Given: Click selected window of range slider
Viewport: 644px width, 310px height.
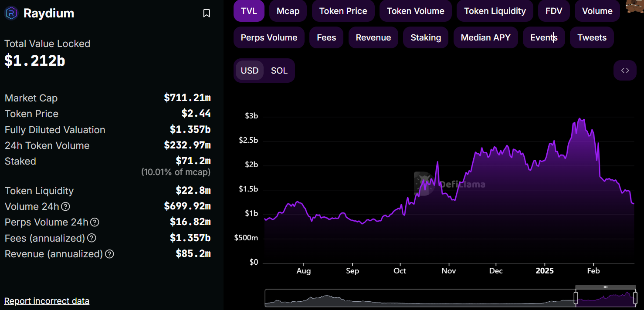Looking at the screenshot, I should pyautogui.click(x=605, y=298).
